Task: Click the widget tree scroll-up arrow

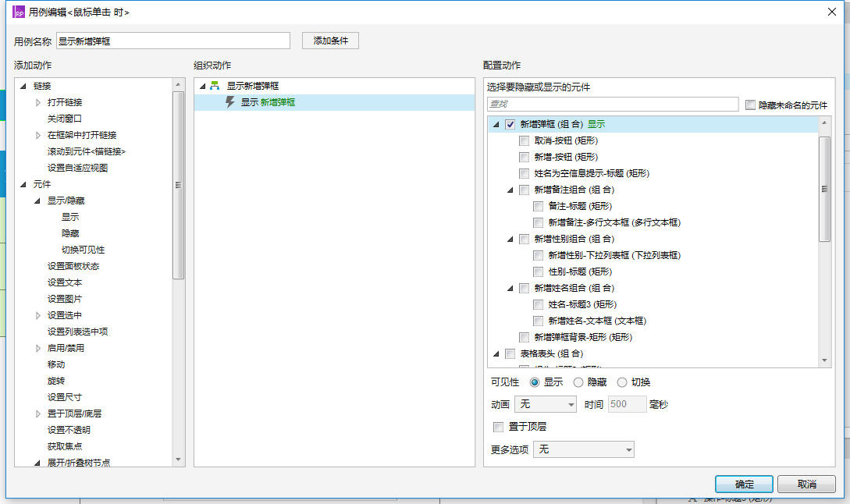Action: (824, 123)
